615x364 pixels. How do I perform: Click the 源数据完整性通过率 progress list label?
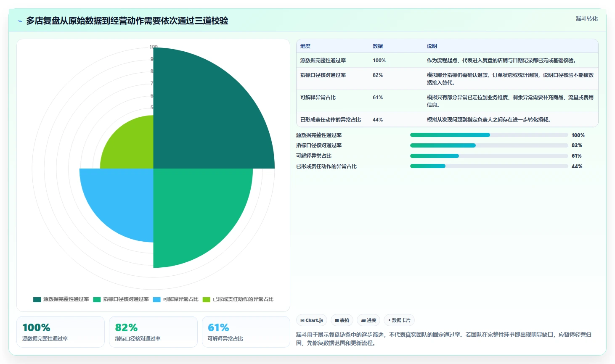[319, 135]
